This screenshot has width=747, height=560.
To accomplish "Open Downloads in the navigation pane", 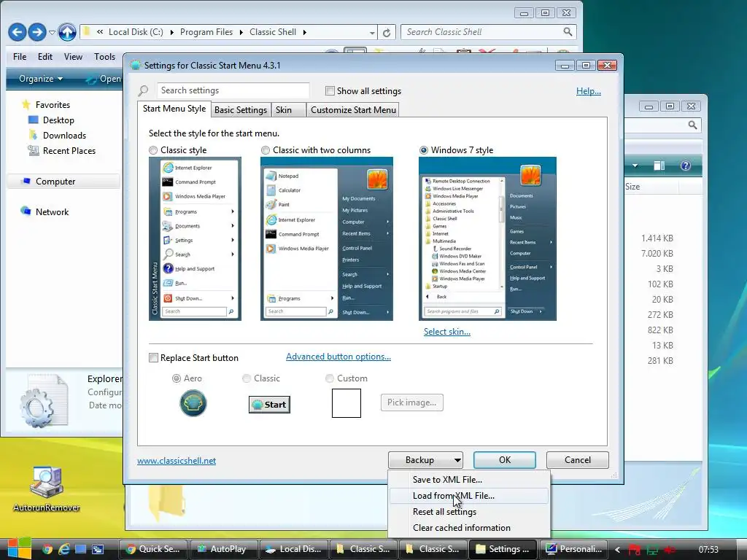I will tap(57, 135).
